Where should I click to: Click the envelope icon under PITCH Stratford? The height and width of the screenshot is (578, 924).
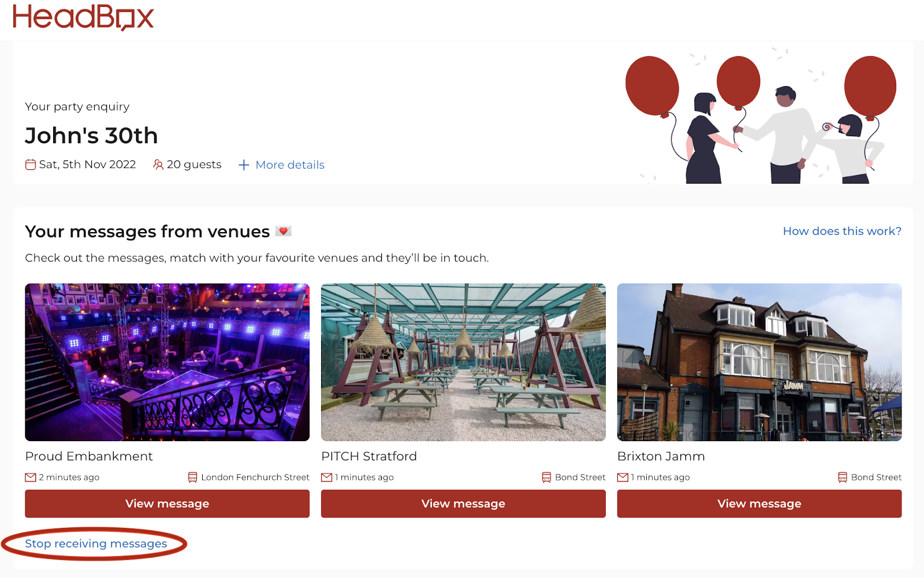click(327, 478)
